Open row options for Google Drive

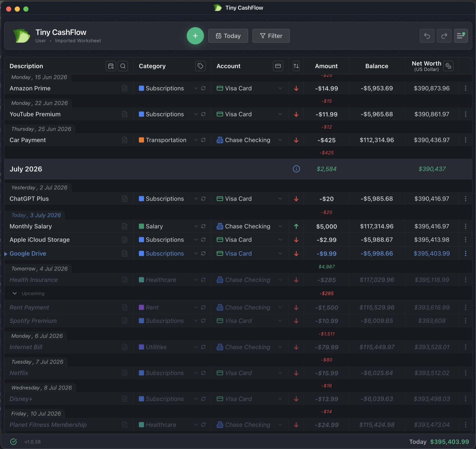pos(466,253)
